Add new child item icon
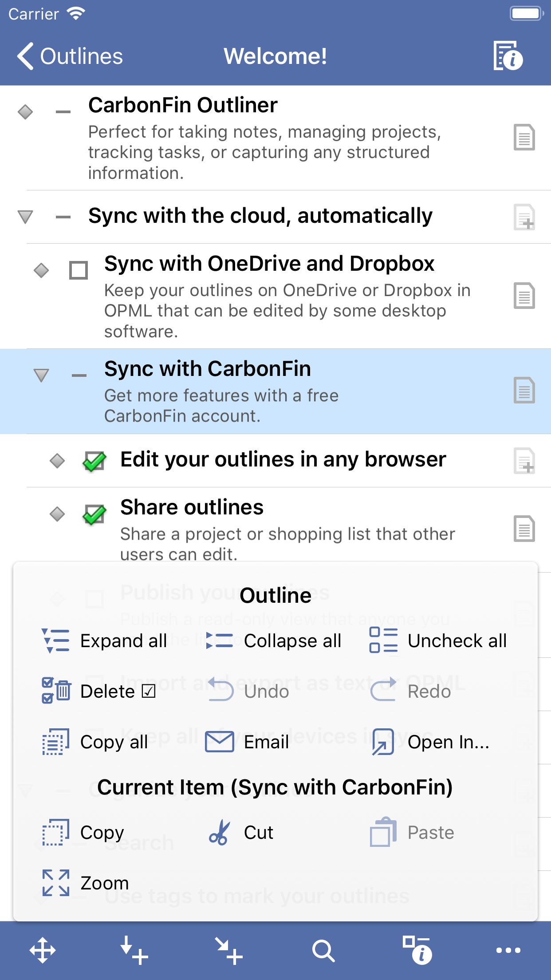 [229, 951]
